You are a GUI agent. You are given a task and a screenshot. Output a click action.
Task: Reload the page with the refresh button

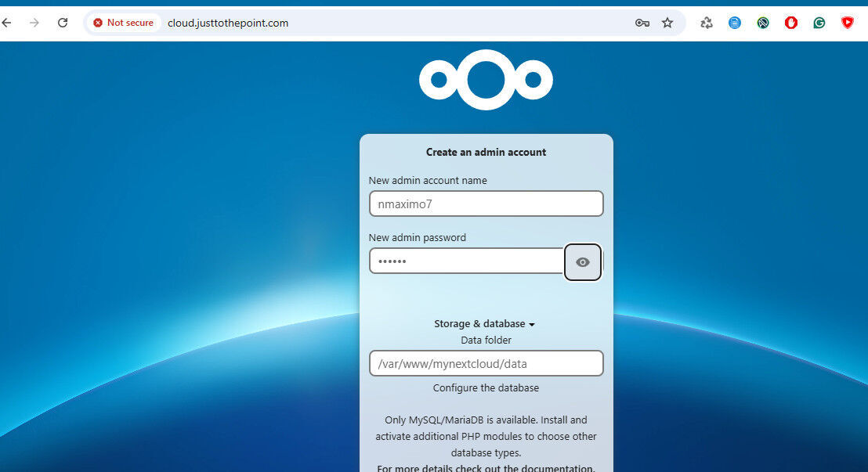click(63, 23)
